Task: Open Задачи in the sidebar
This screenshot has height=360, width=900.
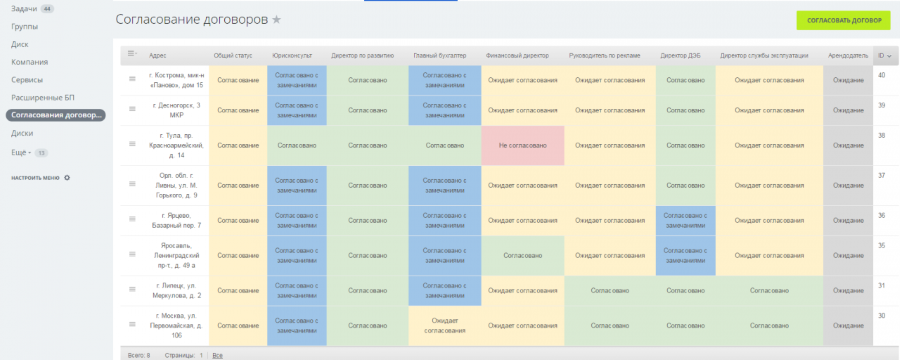Action: pyautogui.click(x=24, y=9)
